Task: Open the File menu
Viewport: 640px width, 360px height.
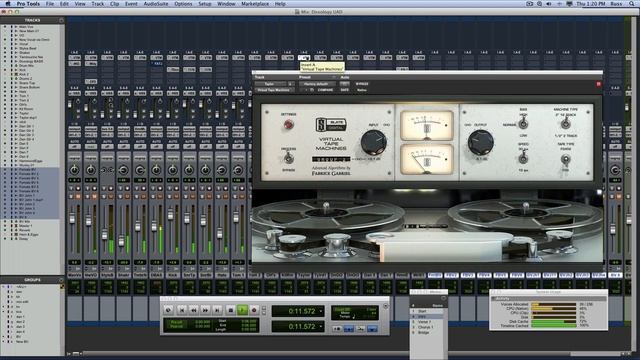Action: coord(49,4)
